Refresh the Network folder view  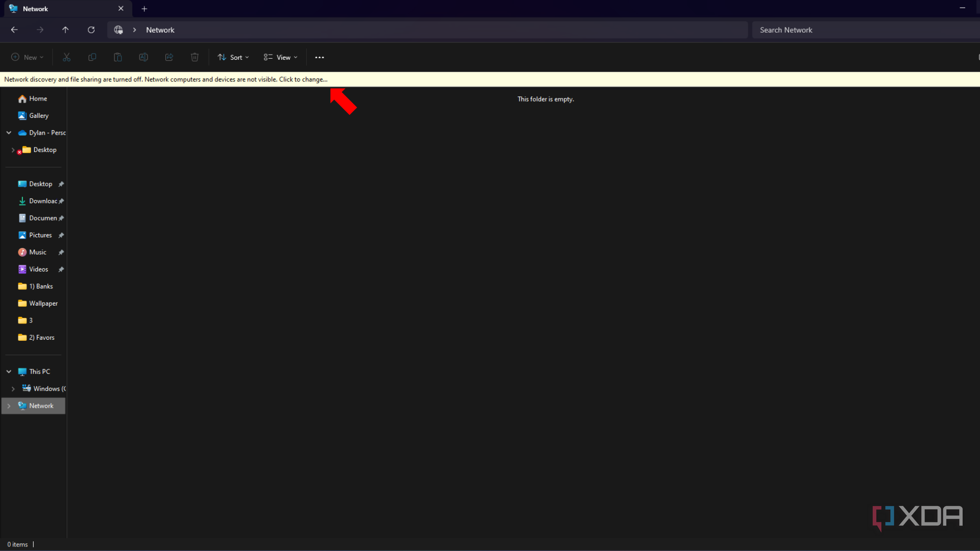point(91,30)
